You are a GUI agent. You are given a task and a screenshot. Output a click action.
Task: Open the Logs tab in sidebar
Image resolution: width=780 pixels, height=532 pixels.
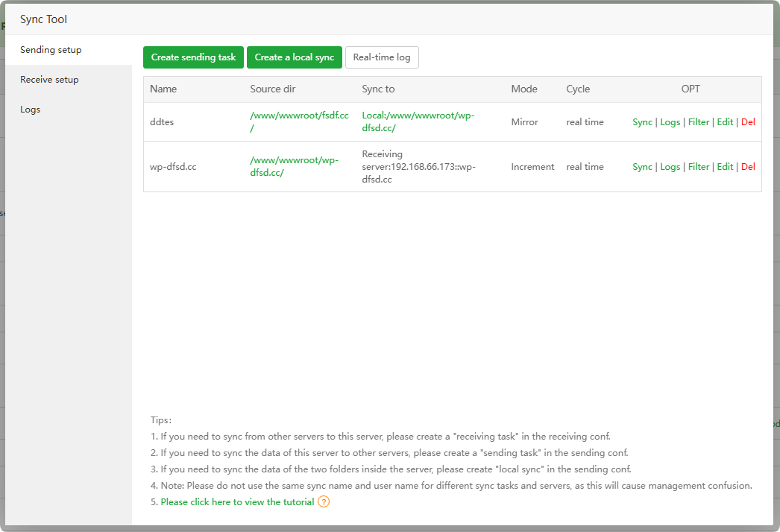[x=69, y=110]
